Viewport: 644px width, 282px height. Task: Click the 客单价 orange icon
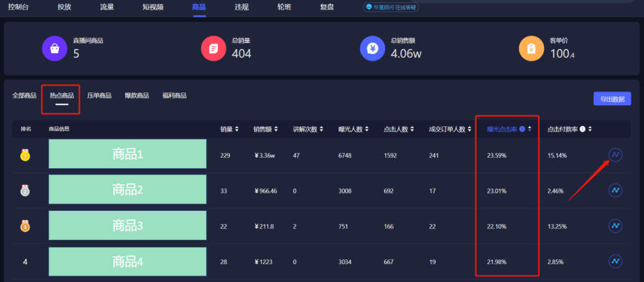531,48
